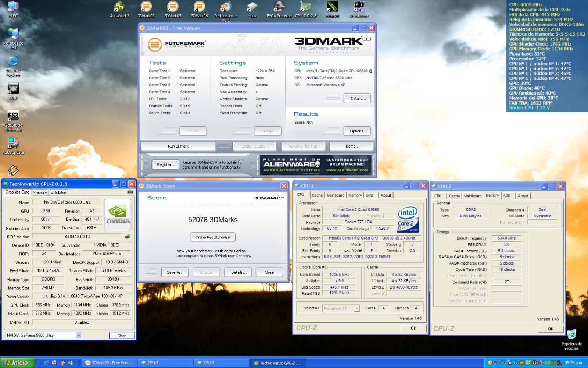Click the Rated FSB 1780.2 MHz value
The height and width of the screenshot is (368, 588).
click(x=339, y=293)
